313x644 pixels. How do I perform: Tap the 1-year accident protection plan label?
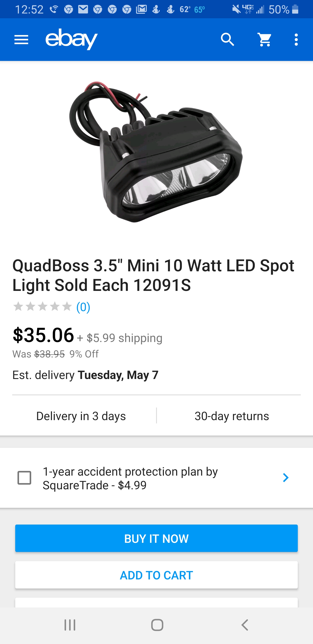coord(130,478)
